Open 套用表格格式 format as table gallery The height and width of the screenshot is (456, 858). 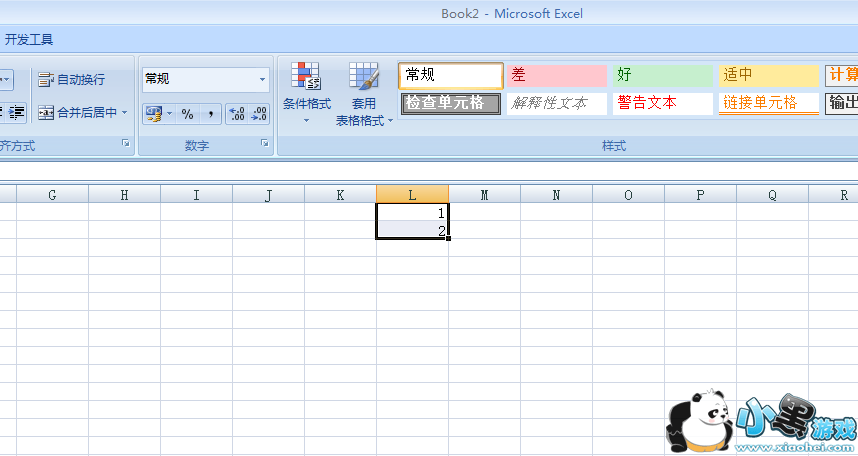click(x=364, y=94)
